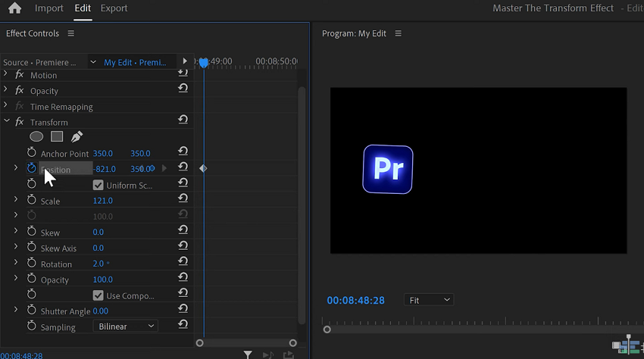Open the Program: My Edit panel menu
644x359 pixels.
point(398,33)
